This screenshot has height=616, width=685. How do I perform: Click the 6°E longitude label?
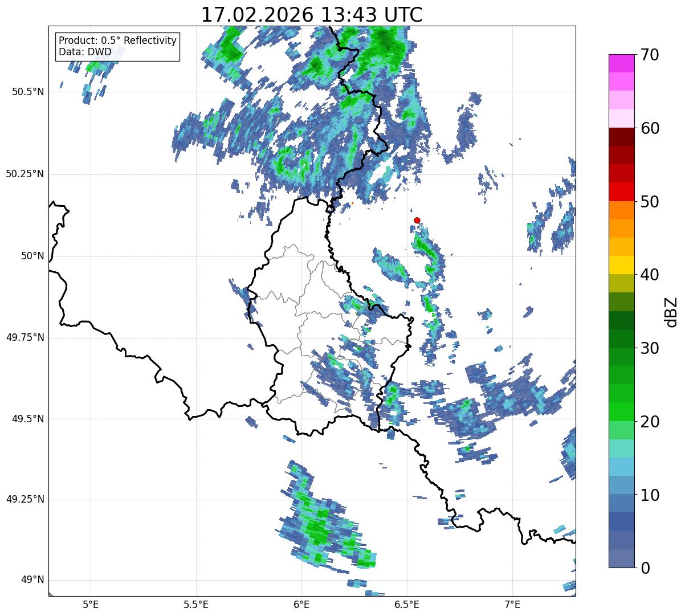coord(301,604)
